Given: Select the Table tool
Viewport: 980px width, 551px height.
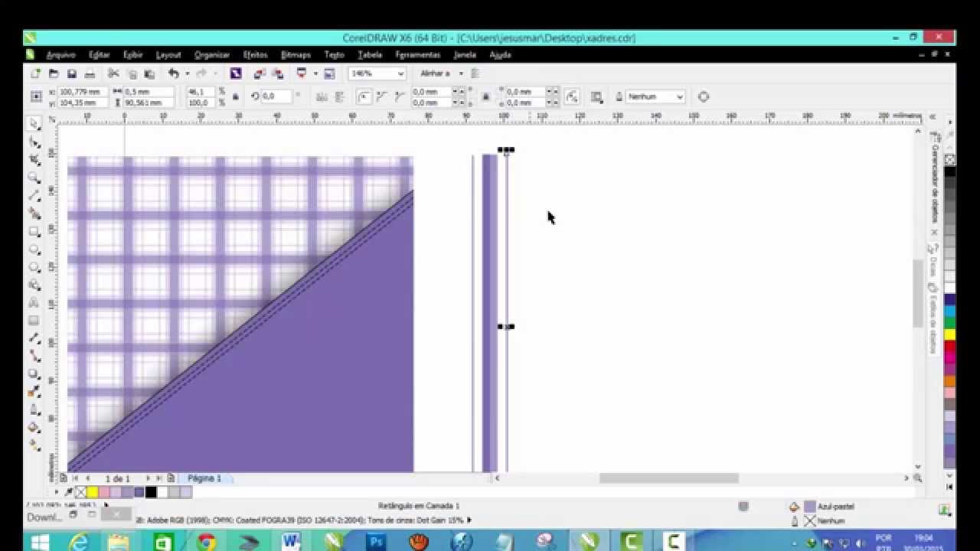Looking at the screenshot, I should point(34,321).
